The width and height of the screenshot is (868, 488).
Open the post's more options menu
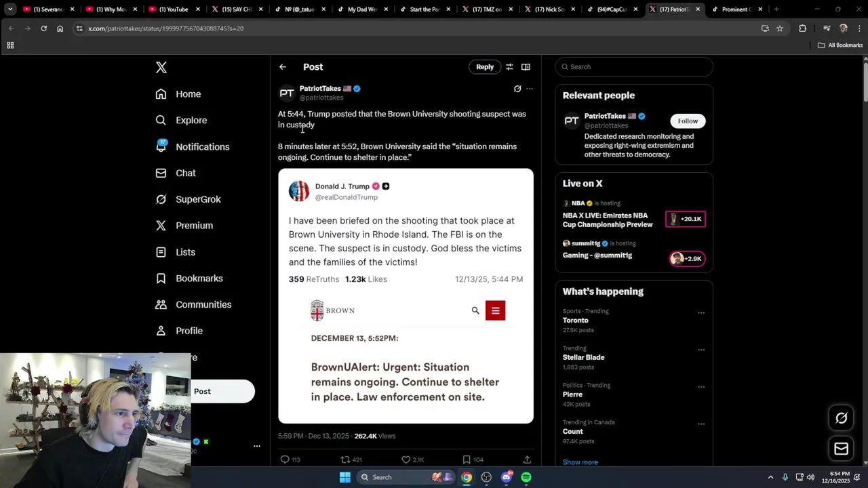click(530, 89)
